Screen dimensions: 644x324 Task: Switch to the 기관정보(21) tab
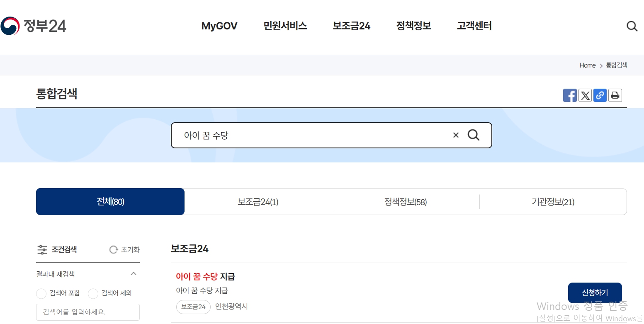point(553,202)
